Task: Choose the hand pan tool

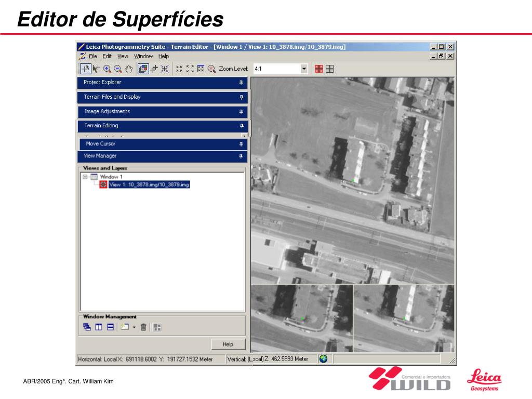Action: tap(128, 69)
